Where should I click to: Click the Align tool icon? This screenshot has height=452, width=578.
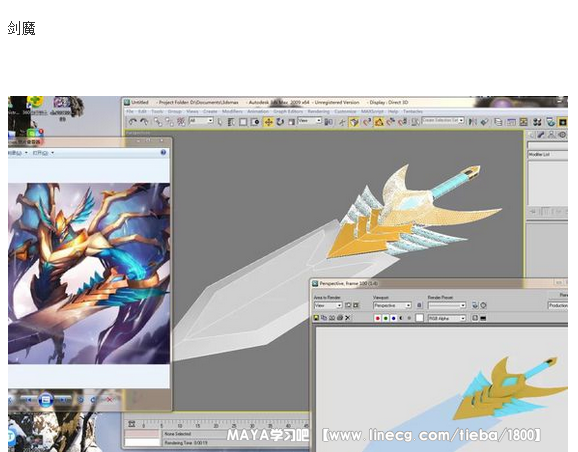coord(484,122)
